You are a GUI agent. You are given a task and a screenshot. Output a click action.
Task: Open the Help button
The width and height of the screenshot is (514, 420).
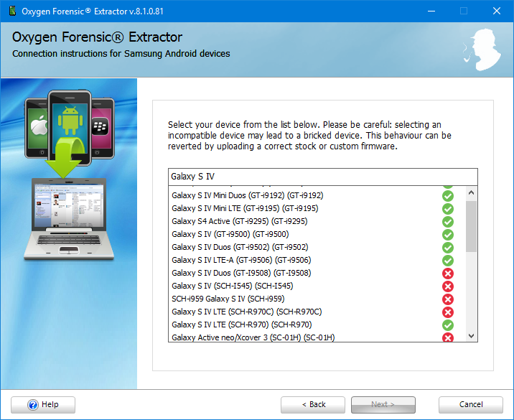44,404
